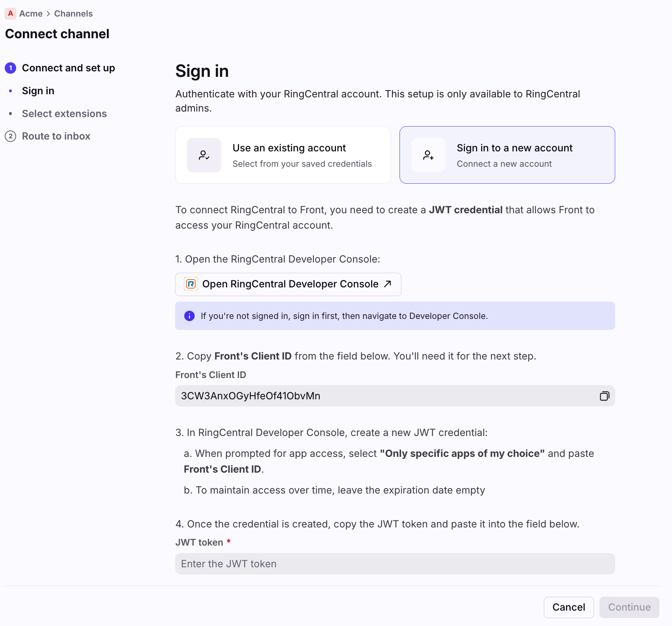The image size is (672, 626).
Task: Click the step 1 numbered circle
Action: [10, 68]
